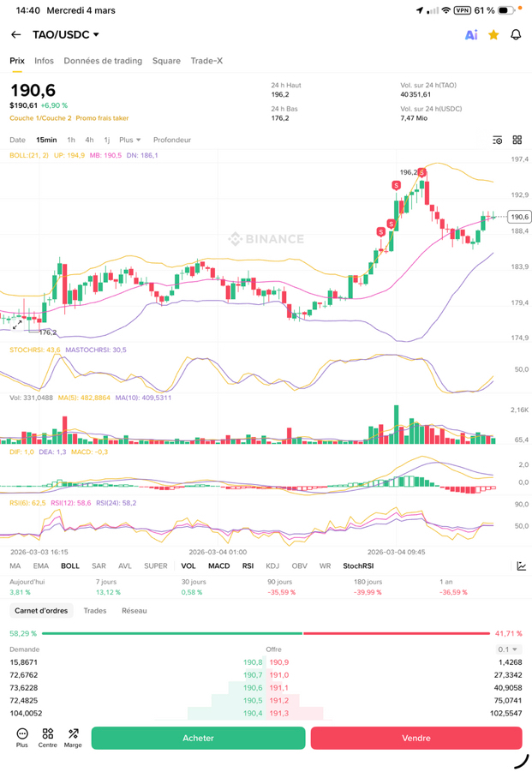Toggle the AVL indicator
532x772 pixels.
pos(125,566)
